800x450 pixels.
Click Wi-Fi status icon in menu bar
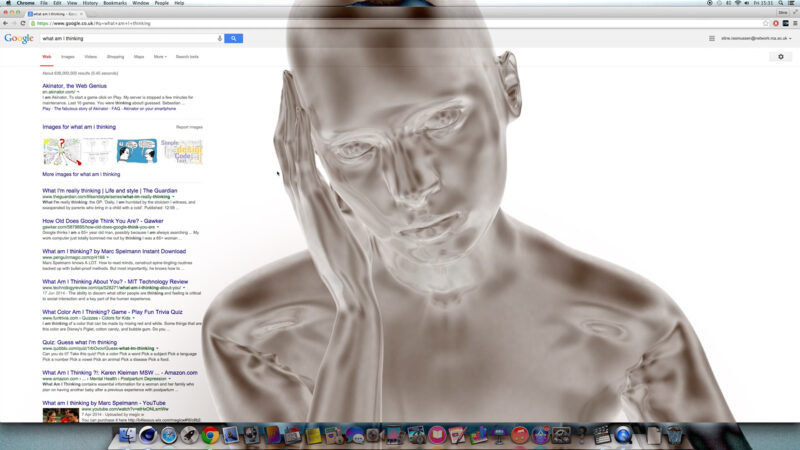tap(738, 3)
